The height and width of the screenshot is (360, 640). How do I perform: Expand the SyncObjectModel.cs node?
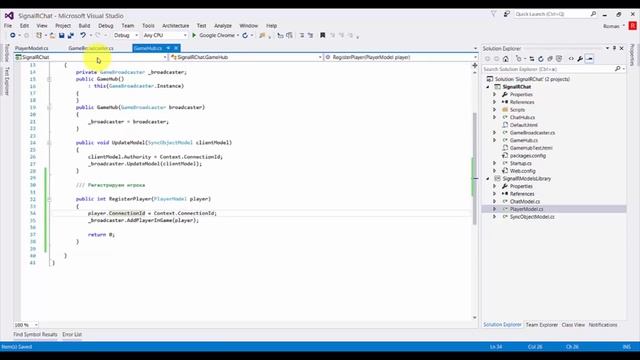pyautogui.click(x=495, y=217)
